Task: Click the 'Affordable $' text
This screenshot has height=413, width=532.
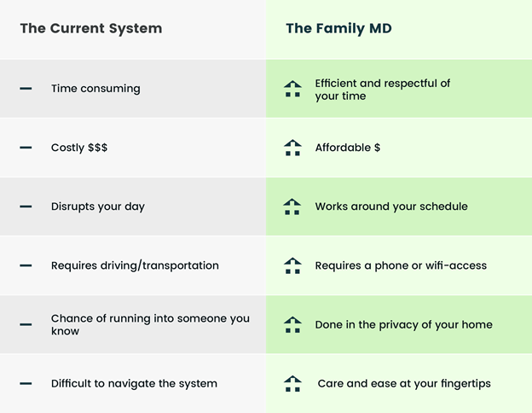Action: coord(348,148)
